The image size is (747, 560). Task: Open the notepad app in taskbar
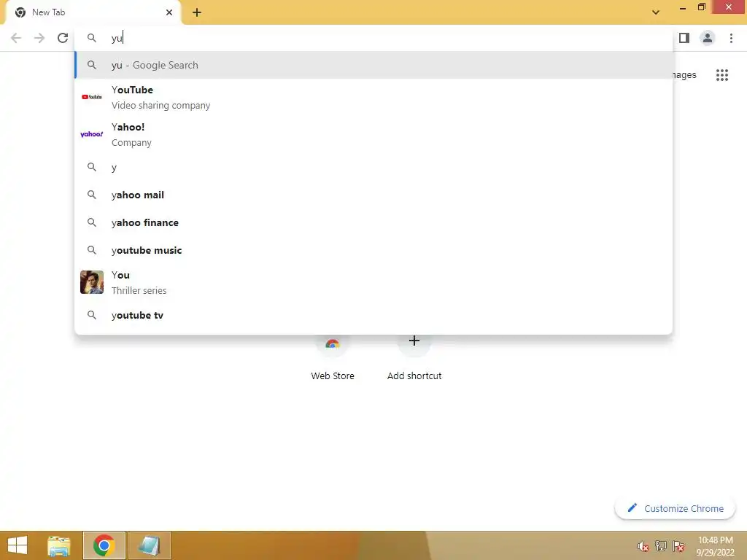coord(149,545)
